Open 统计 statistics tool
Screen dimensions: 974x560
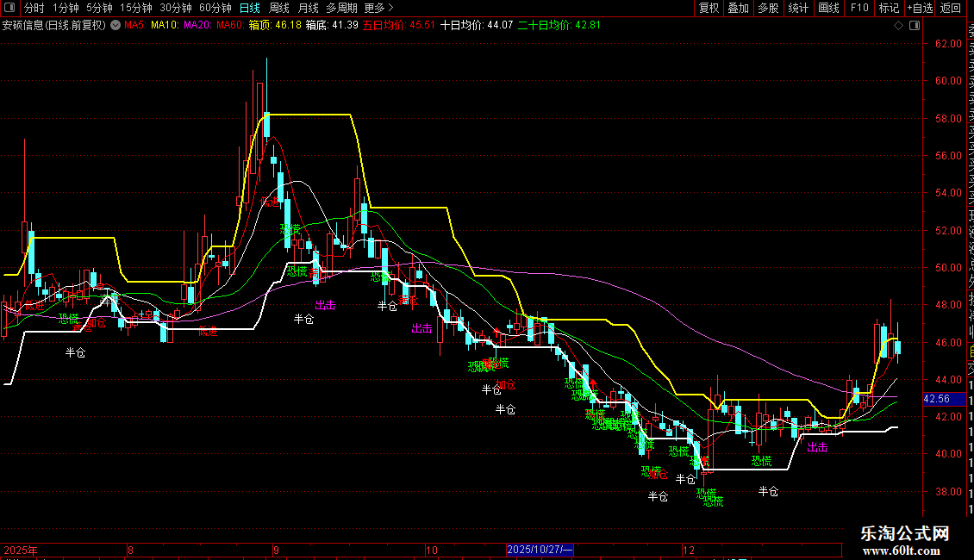point(798,8)
